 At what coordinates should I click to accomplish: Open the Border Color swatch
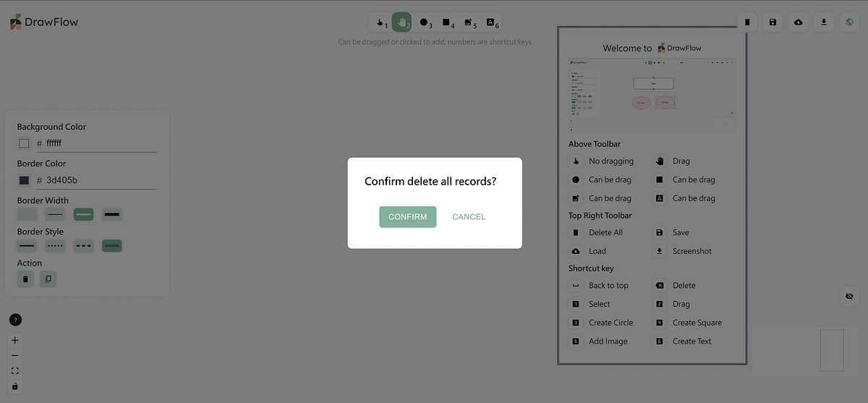click(24, 180)
